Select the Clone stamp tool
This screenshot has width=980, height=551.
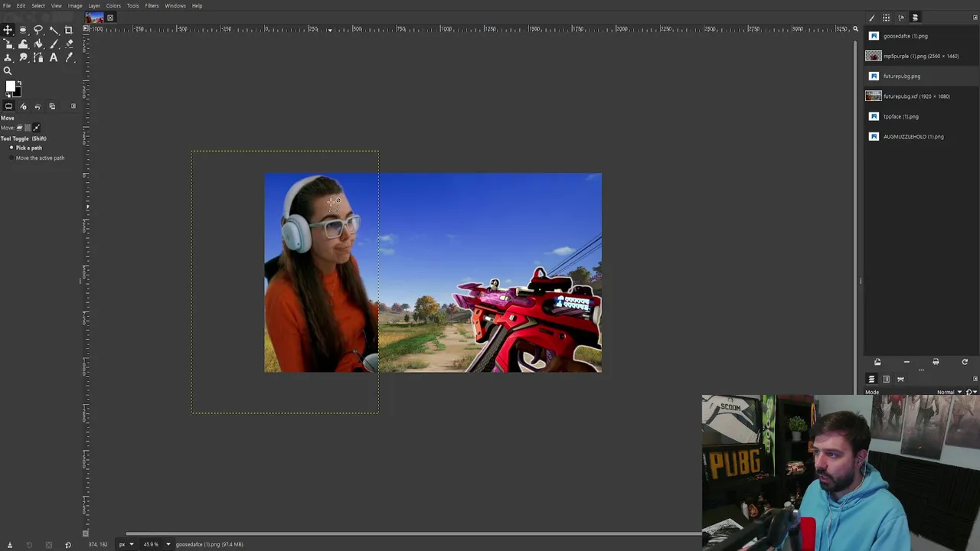tap(8, 57)
